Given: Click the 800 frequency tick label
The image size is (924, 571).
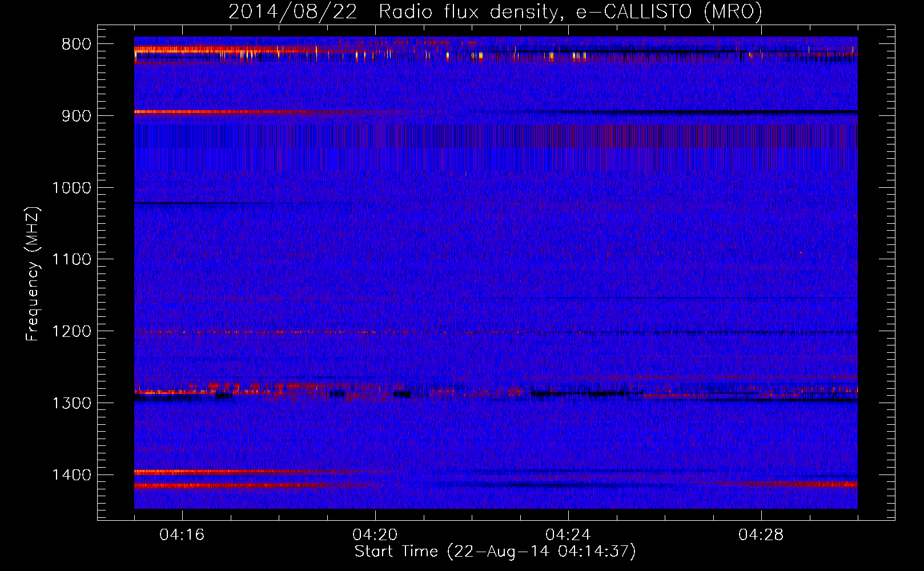Looking at the screenshot, I should click(76, 45).
